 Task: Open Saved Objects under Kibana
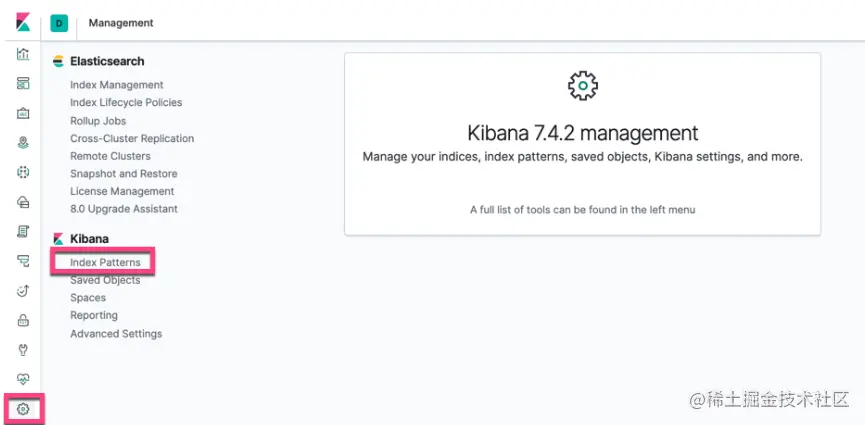point(105,280)
